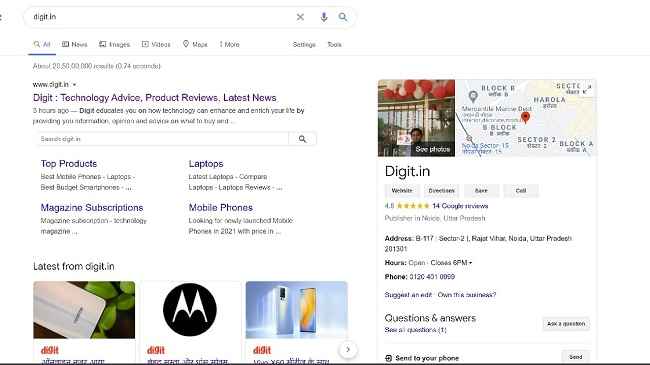Screen dimensions: 650x365
Task: Switch to Images results tab
Action: click(x=114, y=44)
